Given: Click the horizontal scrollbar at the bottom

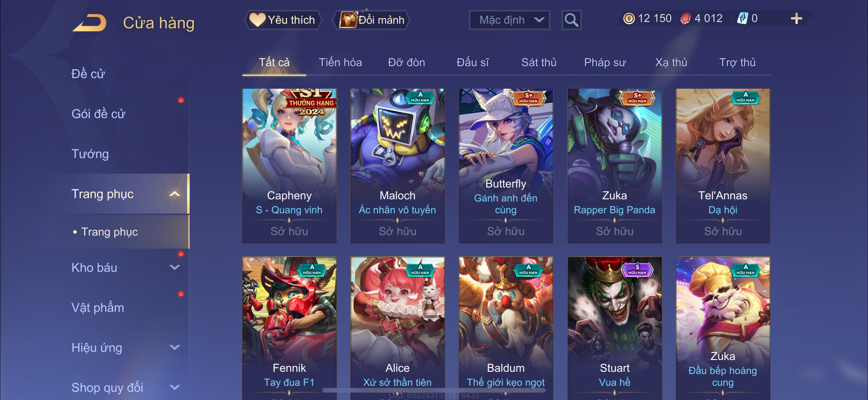Looking at the screenshot, I should (434, 390).
